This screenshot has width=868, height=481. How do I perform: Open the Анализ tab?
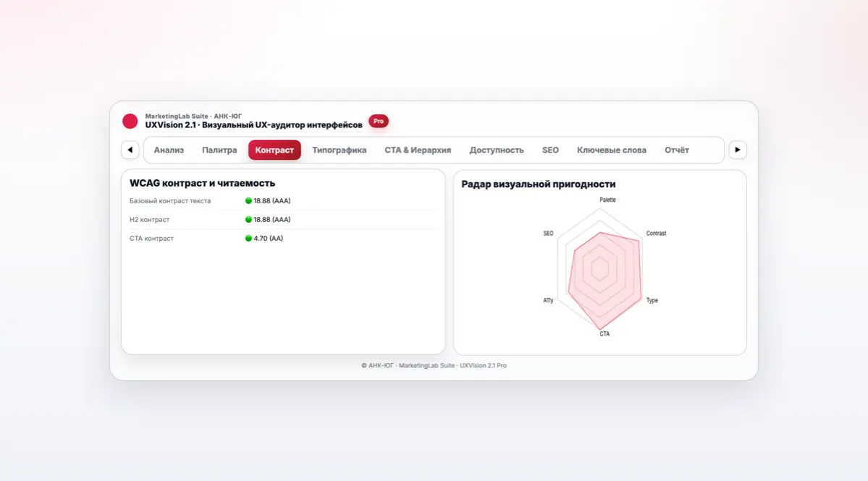169,150
